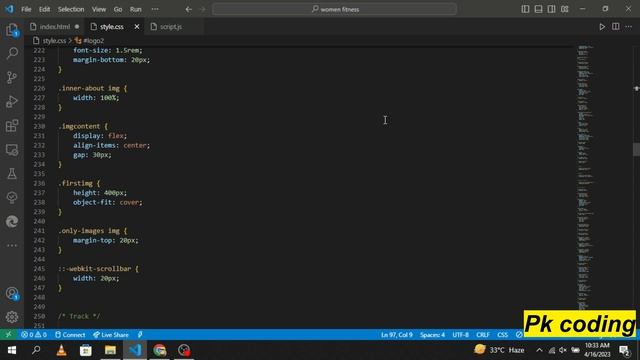Click #logo2 in the breadcrumb
The height and width of the screenshot is (360, 640).
pyautogui.click(x=93, y=40)
